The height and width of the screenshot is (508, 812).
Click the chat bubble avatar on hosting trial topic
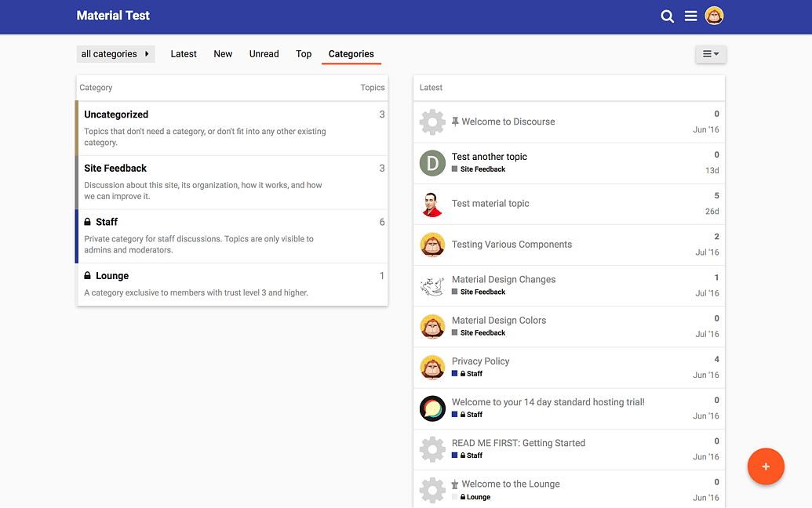click(x=432, y=408)
